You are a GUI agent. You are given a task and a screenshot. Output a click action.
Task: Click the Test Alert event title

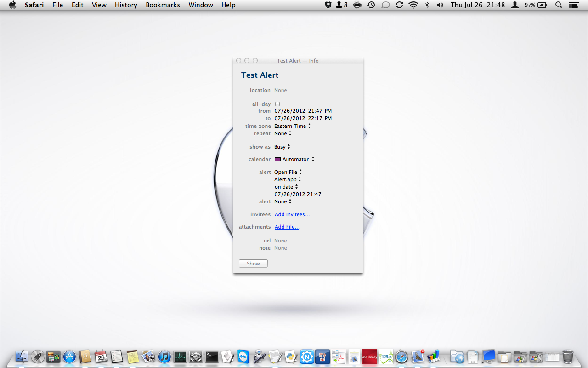click(x=260, y=75)
